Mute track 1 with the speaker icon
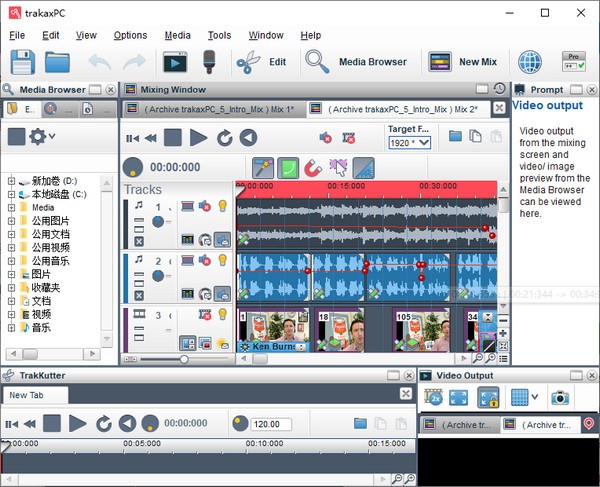This screenshot has height=487, width=600. 204,206
